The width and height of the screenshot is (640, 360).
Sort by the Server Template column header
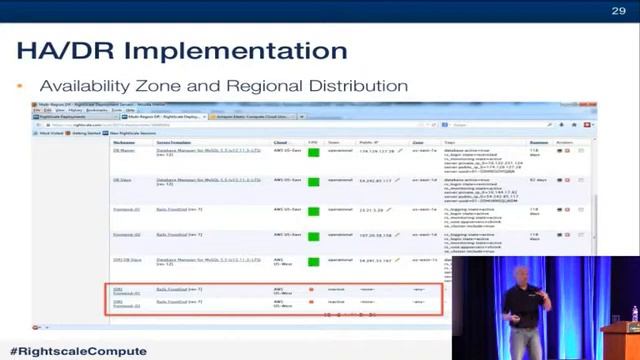(x=173, y=143)
